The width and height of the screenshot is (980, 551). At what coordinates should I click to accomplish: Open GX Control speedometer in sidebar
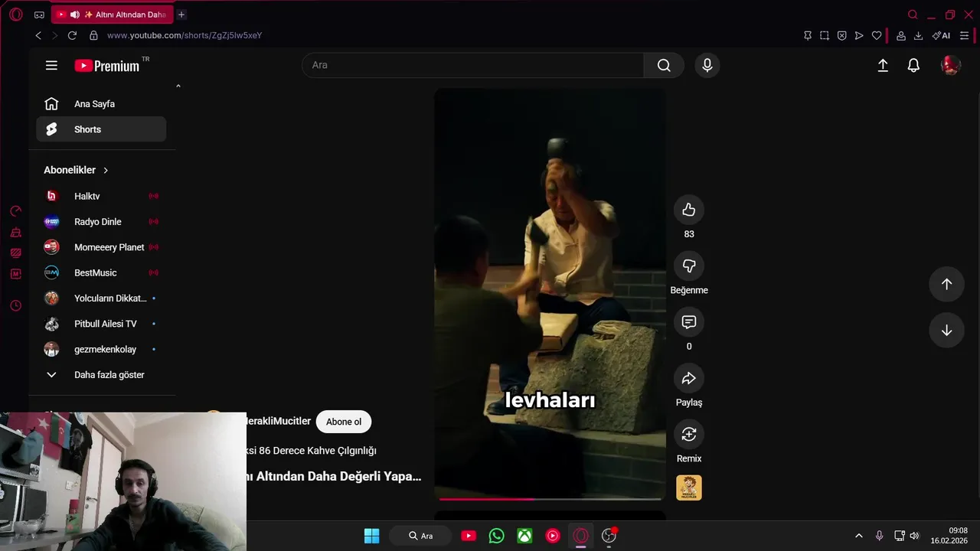[x=15, y=211]
